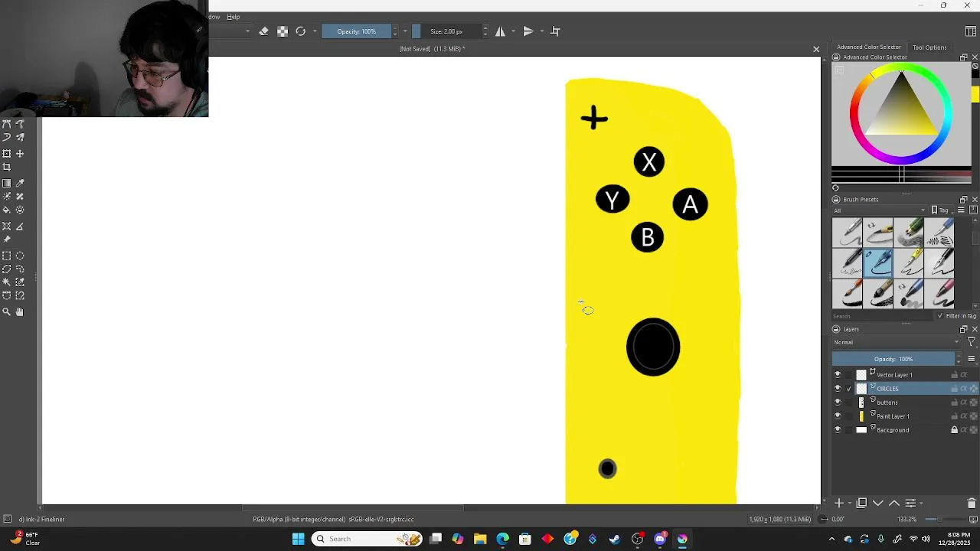The height and width of the screenshot is (551, 980).
Task: Move layer down with arrow button
Action: click(x=878, y=504)
